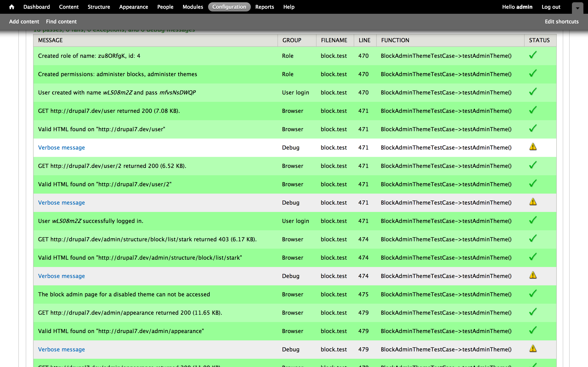588x367 pixels.
Task: Open the Appearance admin menu
Action: (x=133, y=7)
